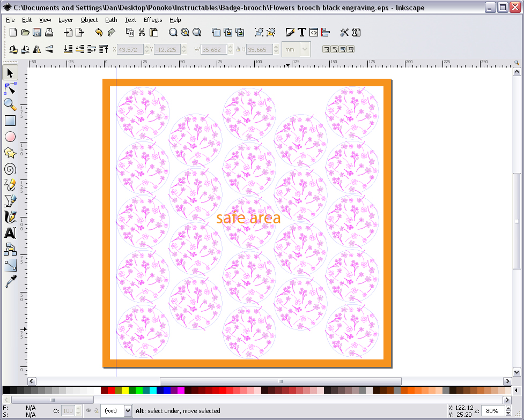This screenshot has width=524, height=420.
Task: Toggle the scale stroke width affect button
Action: pyautogui.click(x=326, y=49)
